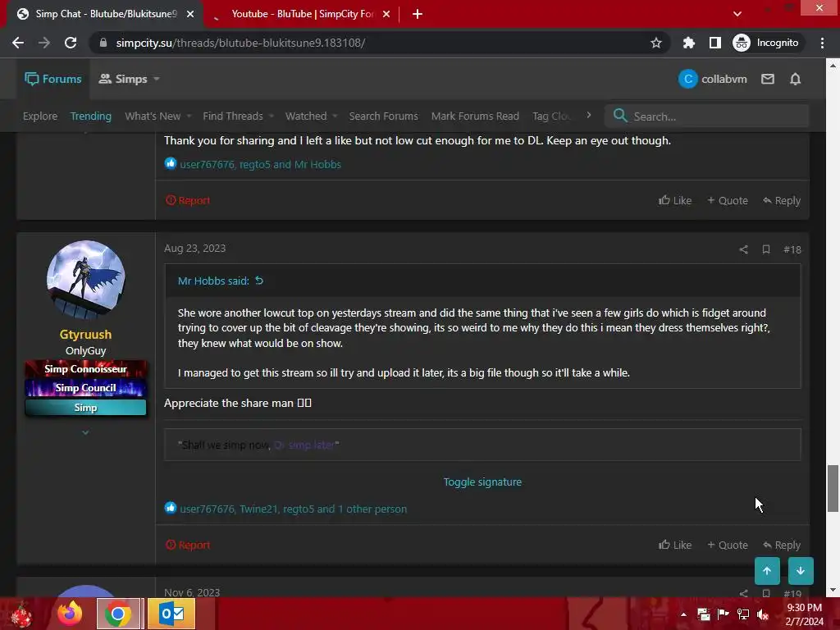This screenshot has height=630, width=840.
Task: Expand the Simps dropdown arrow
Action: (157, 79)
